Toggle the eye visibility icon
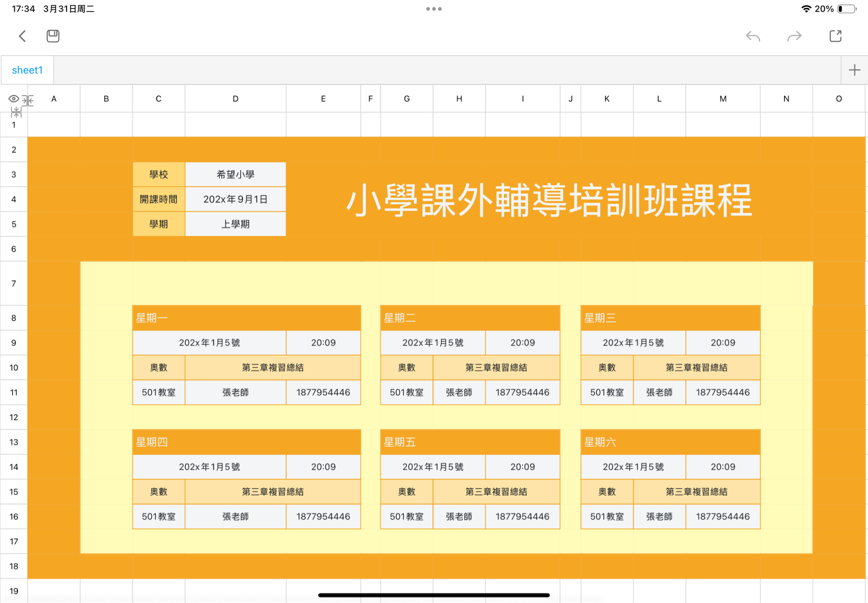Image resolution: width=868 pixels, height=603 pixels. 14,99
